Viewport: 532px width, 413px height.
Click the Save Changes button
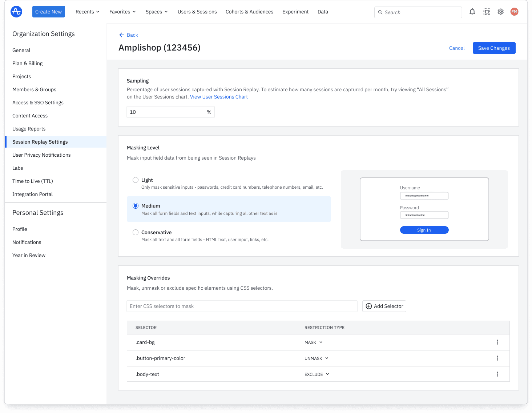pyautogui.click(x=494, y=48)
